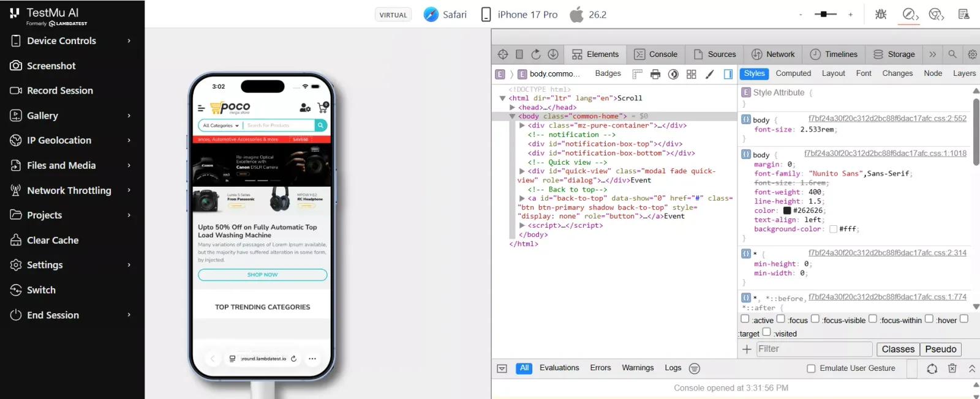Click the #fff background color swatch

(x=833, y=229)
